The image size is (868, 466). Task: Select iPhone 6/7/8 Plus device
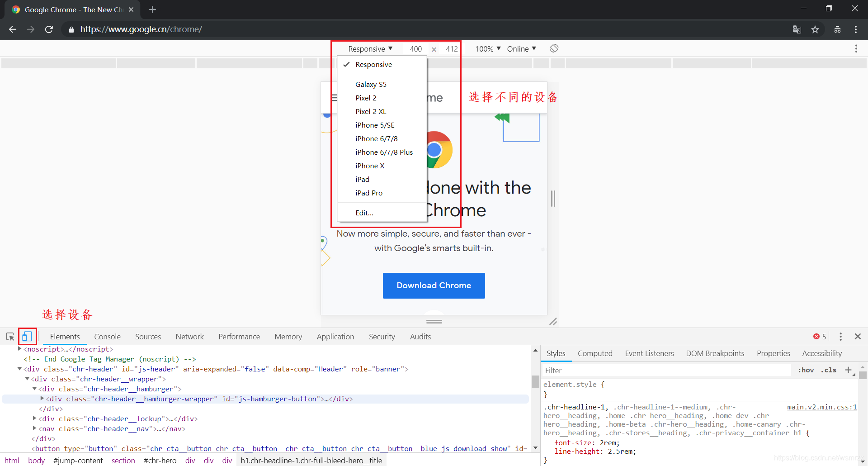click(382, 152)
